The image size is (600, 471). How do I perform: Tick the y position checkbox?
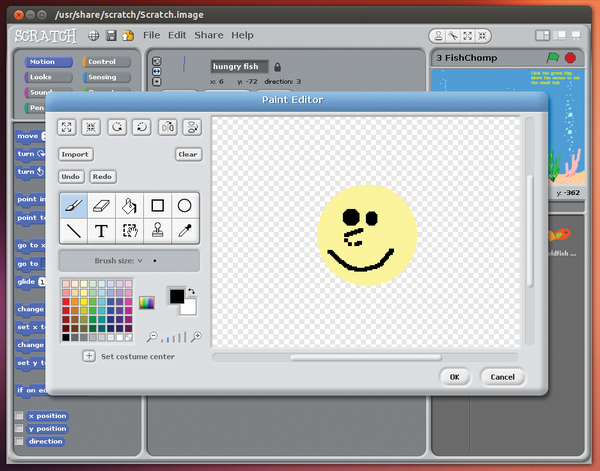pos(19,428)
